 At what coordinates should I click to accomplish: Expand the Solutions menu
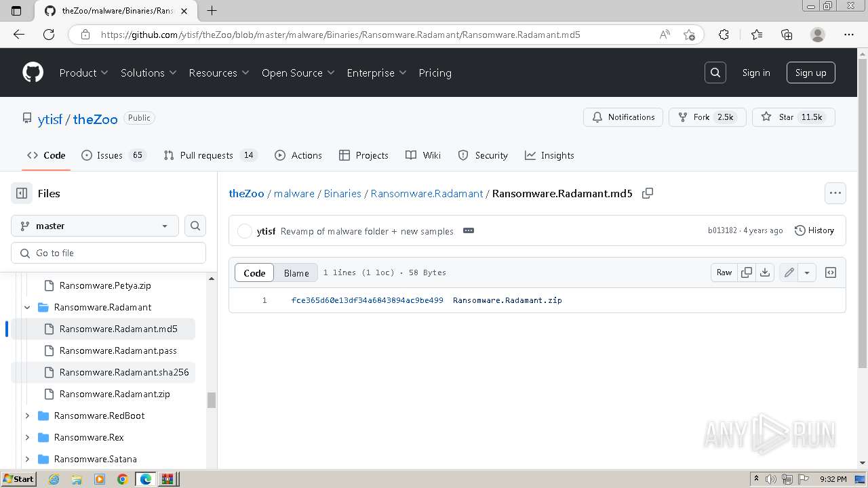pyautogui.click(x=149, y=73)
